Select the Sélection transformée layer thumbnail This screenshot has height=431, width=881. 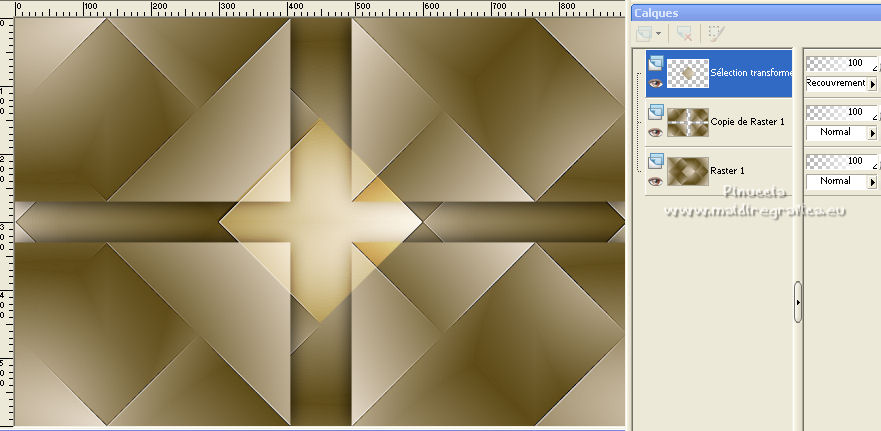(x=688, y=73)
